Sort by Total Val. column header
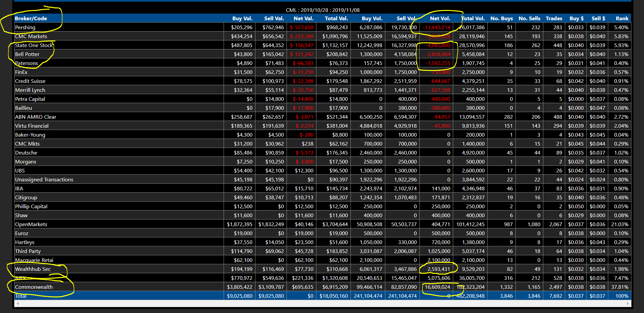 point(336,19)
